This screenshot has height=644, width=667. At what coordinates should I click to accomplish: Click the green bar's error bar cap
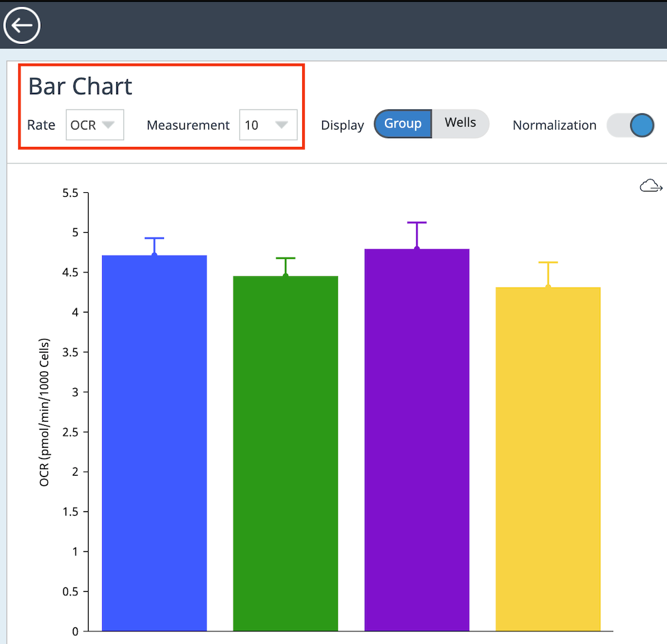click(x=285, y=258)
